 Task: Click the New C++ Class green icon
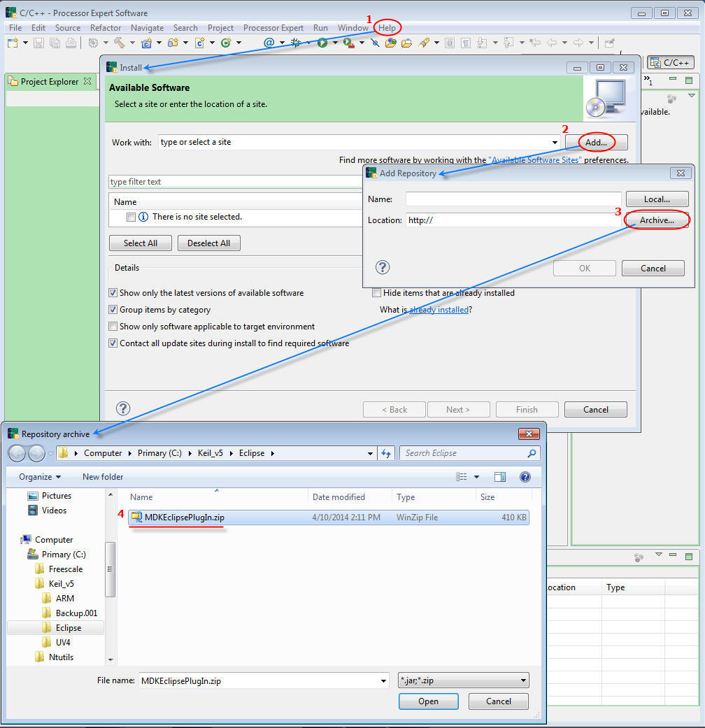coord(226,43)
